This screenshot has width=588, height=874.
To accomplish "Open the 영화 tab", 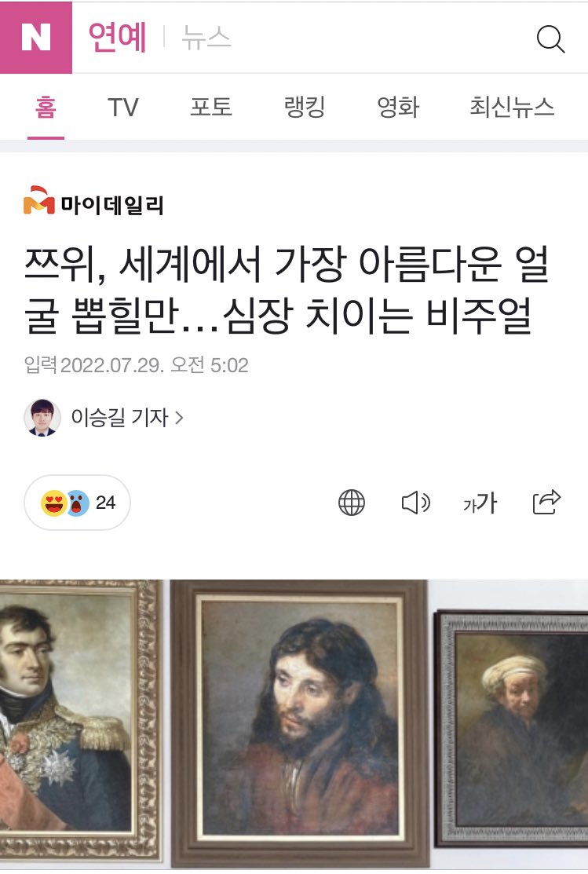I will tap(398, 107).
